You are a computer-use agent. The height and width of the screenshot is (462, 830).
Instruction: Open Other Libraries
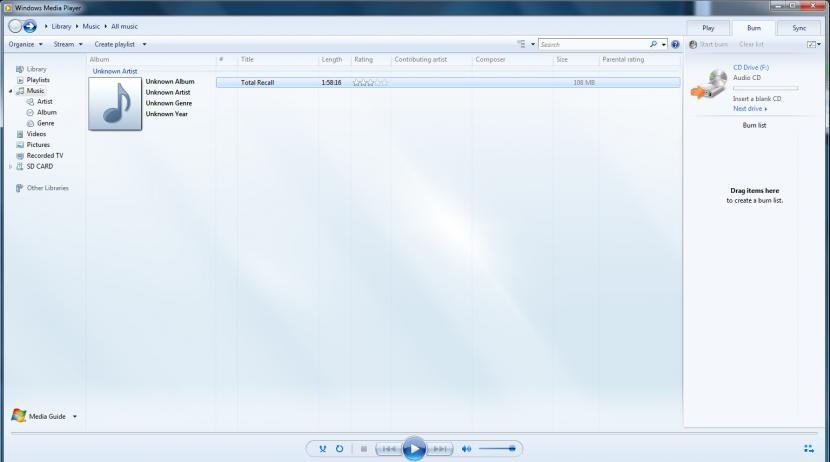[x=48, y=188]
